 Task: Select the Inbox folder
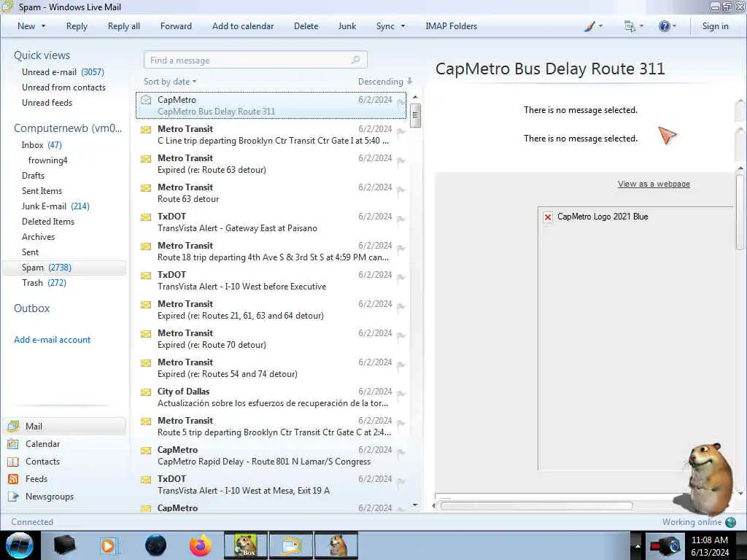pyautogui.click(x=42, y=145)
